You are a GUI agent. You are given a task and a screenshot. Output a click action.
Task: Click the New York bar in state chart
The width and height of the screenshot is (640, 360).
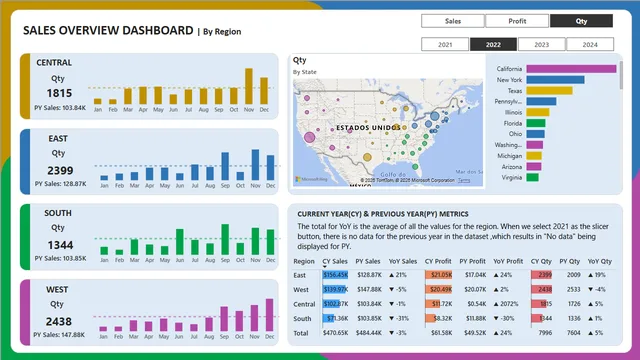tap(555, 80)
